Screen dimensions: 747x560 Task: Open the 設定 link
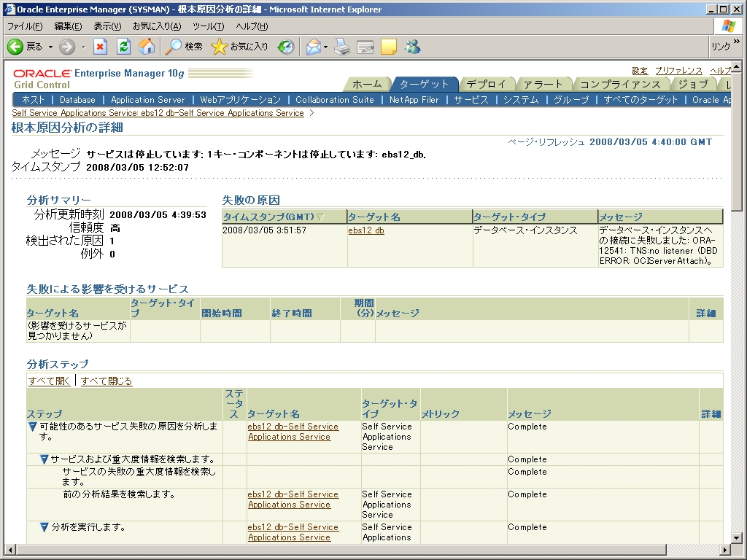point(640,71)
